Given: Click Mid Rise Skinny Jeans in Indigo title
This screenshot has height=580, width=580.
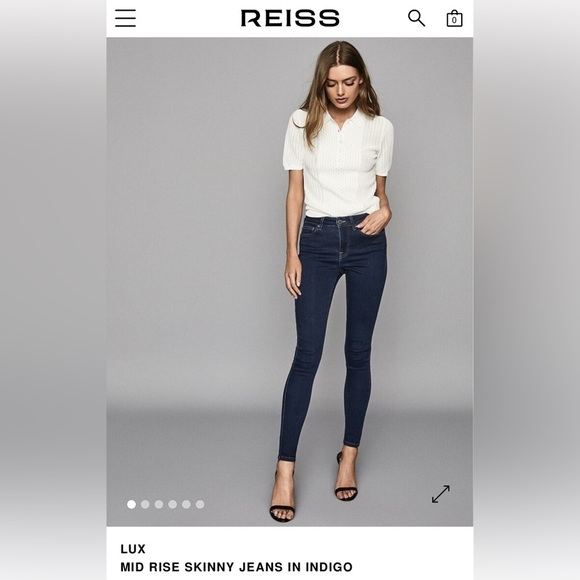Looking at the screenshot, I should pyautogui.click(x=236, y=567).
